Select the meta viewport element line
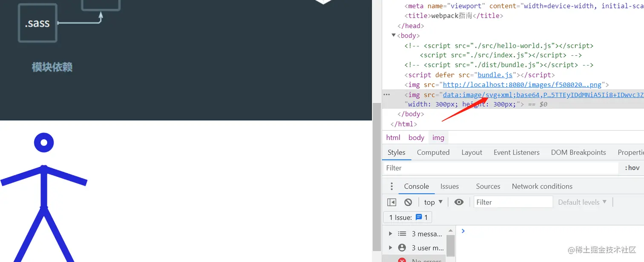 click(524, 6)
